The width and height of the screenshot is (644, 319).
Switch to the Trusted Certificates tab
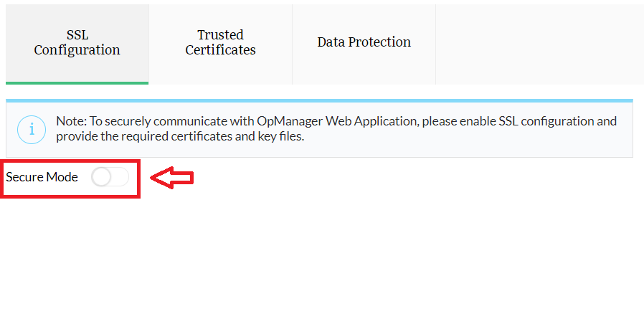click(x=220, y=42)
